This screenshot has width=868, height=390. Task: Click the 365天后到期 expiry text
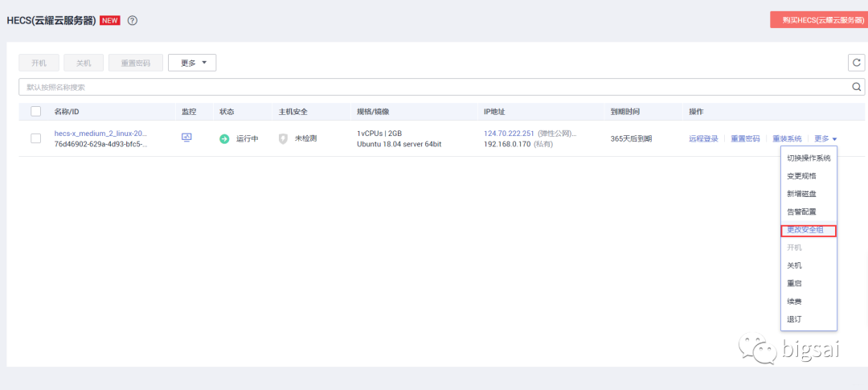pos(631,138)
